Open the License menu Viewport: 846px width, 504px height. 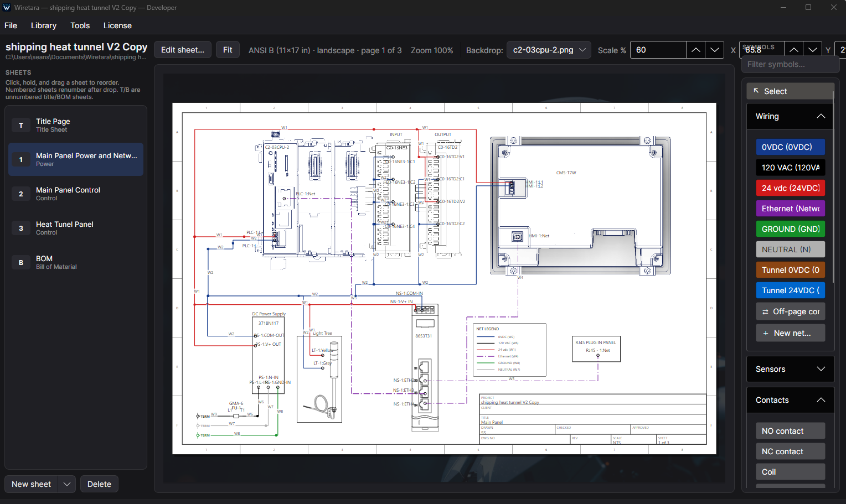tap(117, 25)
